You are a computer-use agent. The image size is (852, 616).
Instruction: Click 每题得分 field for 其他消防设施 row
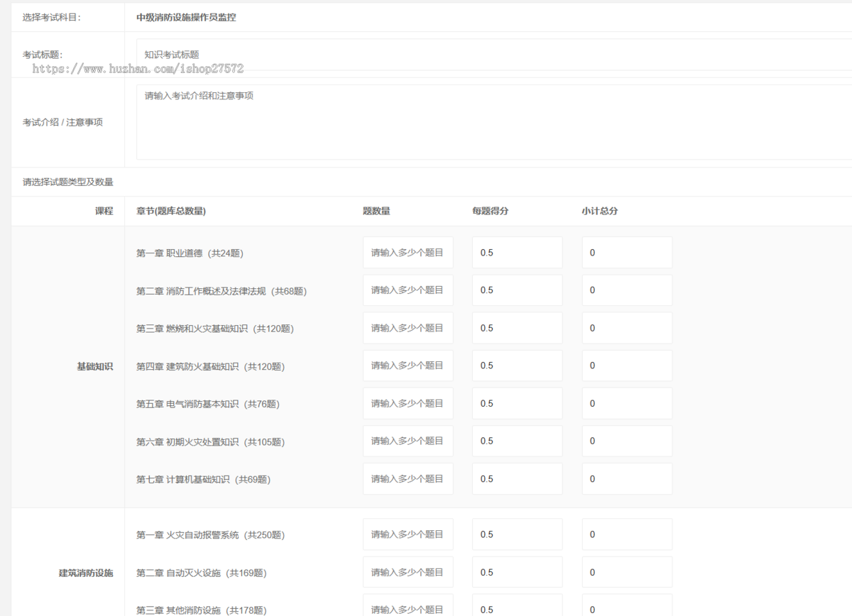518,605
